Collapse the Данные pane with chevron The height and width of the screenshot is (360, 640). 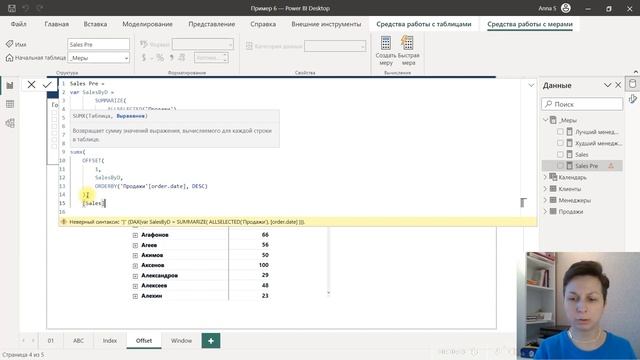click(x=607, y=85)
